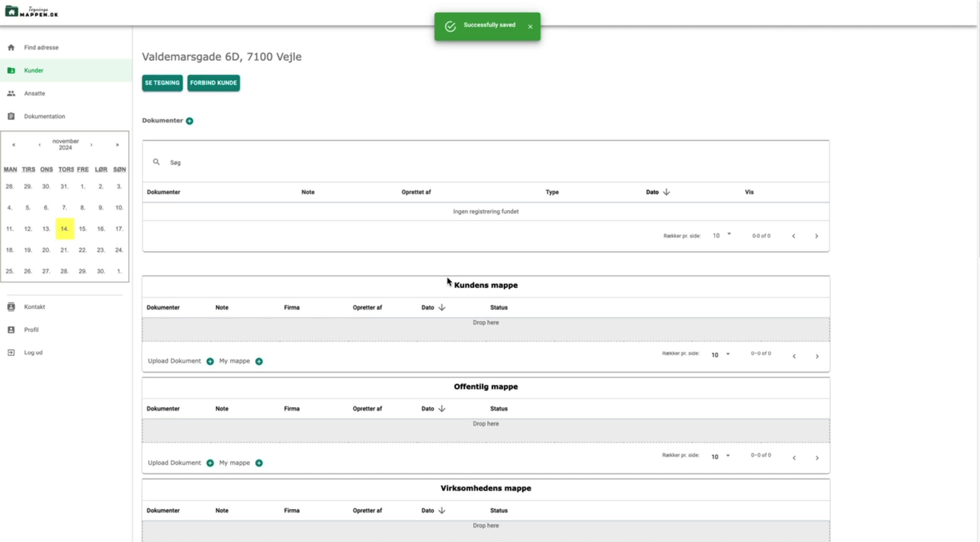
Task: Click the search magnifier icon in documents table
Action: 156,162
